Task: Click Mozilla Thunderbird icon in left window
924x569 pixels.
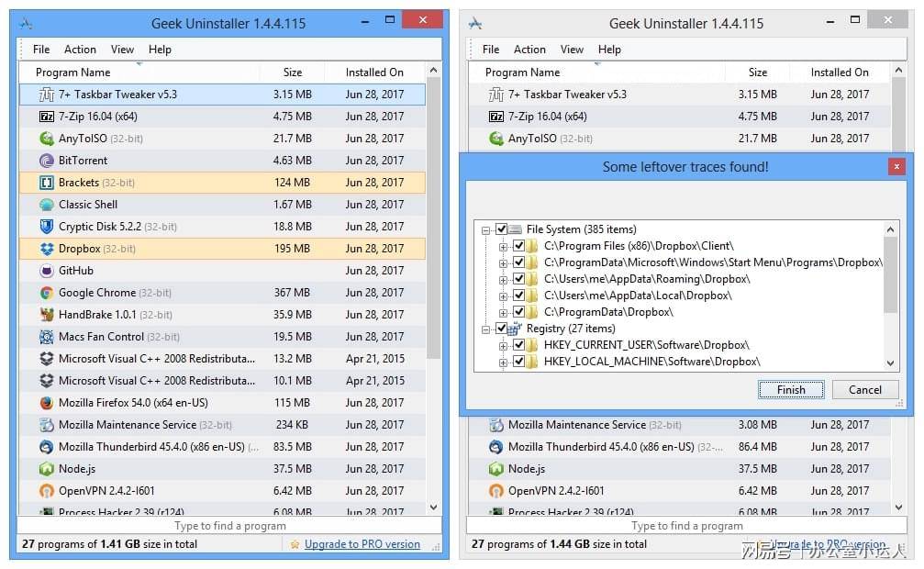Action: 47,447
